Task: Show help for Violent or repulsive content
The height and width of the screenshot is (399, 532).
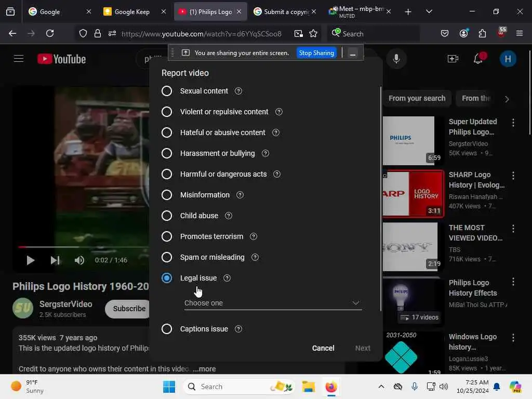Action: 279,112
